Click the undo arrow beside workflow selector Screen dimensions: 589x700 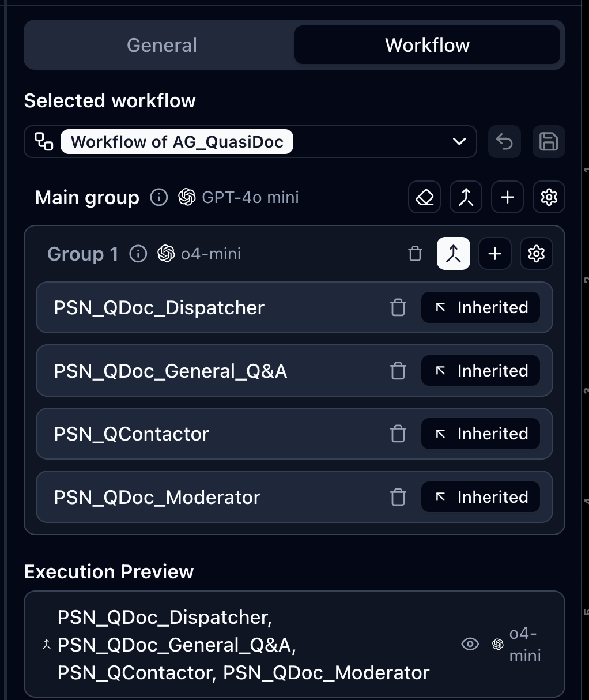[504, 141]
